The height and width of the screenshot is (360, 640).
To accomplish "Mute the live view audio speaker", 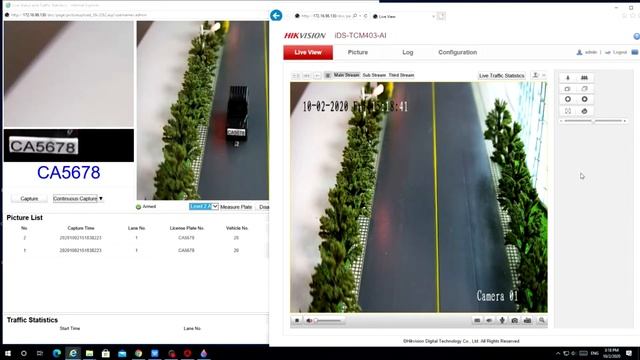I will coord(309,321).
